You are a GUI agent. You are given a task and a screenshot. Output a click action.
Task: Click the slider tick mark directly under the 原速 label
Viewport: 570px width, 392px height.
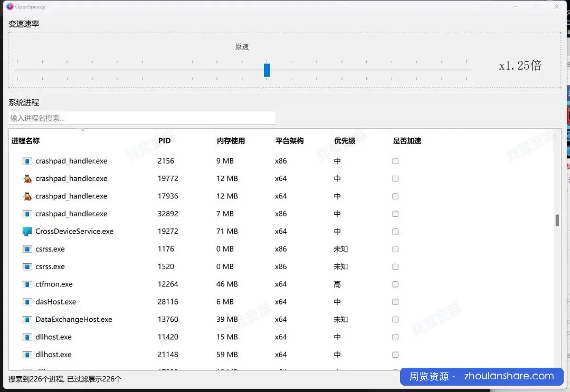(242, 62)
